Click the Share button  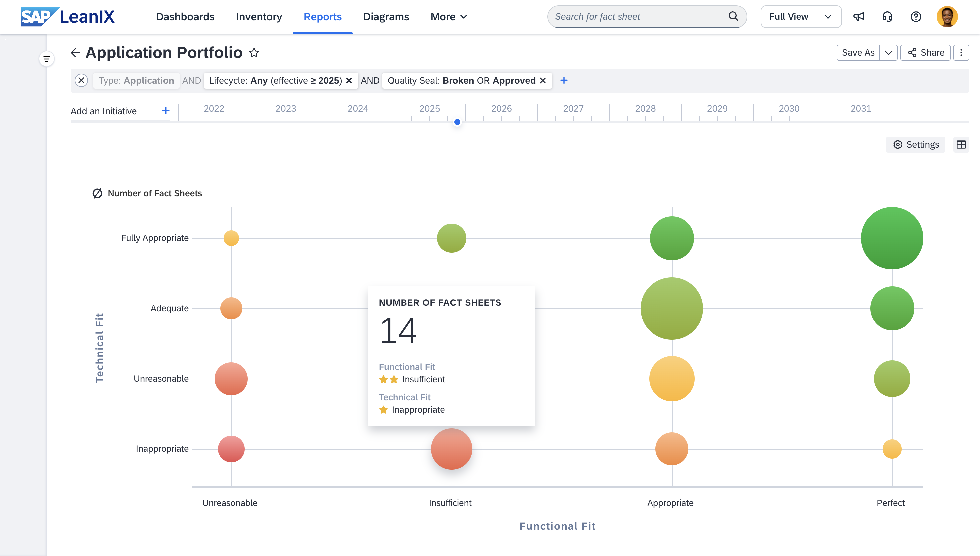tap(925, 53)
